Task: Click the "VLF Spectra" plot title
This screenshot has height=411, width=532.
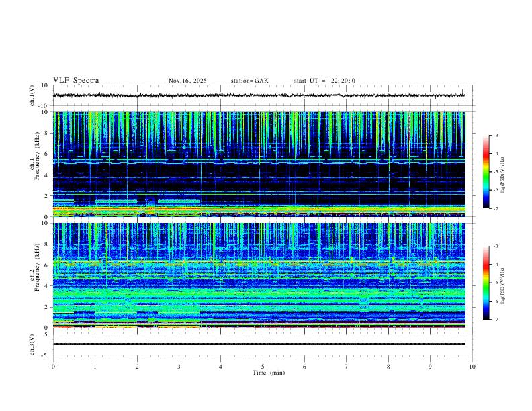Action: [76, 81]
